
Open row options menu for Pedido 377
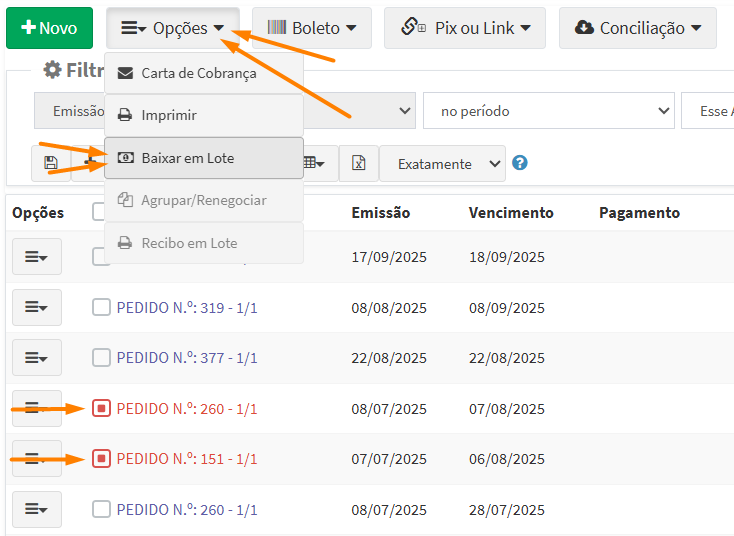coord(37,357)
